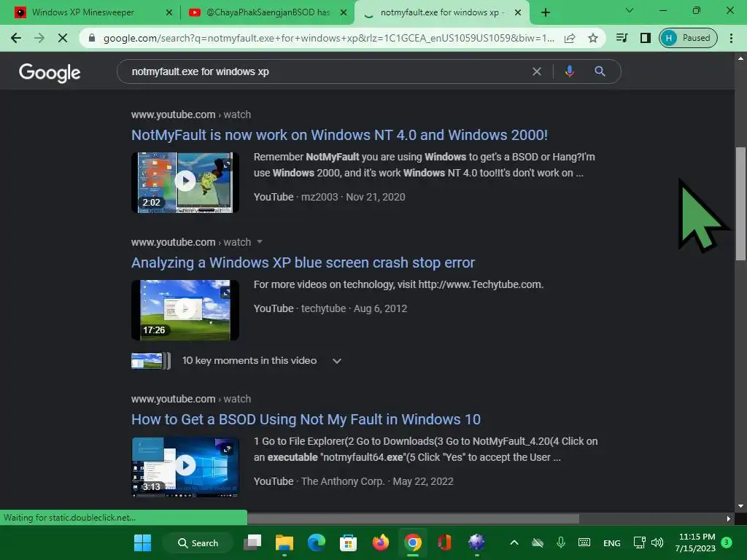Submit search with magnifying glass icon
This screenshot has height=560, width=747.
tap(600, 71)
